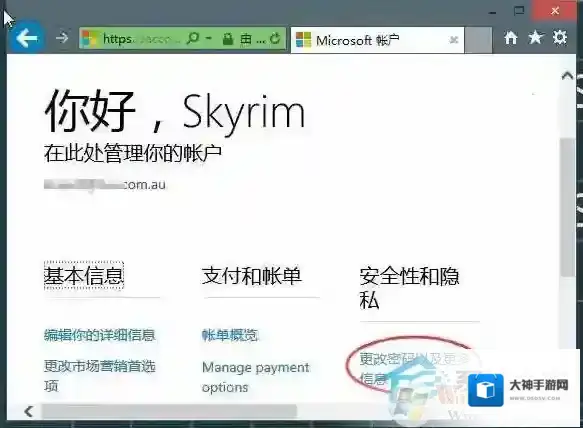Click the Home icon in toolbar
This screenshot has height=428, width=583.
point(511,38)
